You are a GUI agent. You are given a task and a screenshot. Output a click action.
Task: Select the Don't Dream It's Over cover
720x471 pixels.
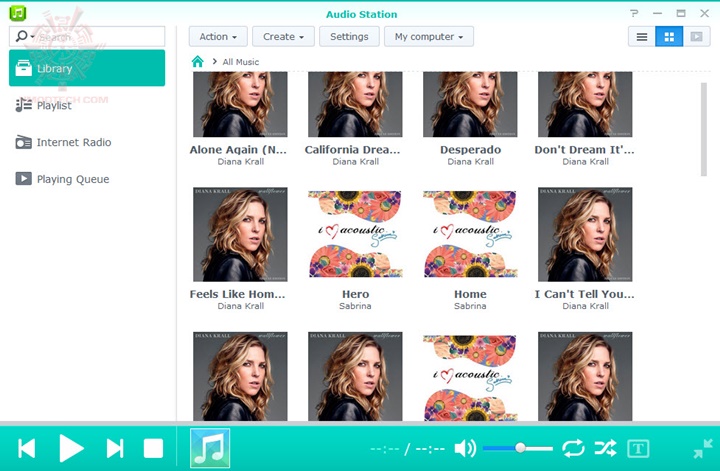point(585,104)
